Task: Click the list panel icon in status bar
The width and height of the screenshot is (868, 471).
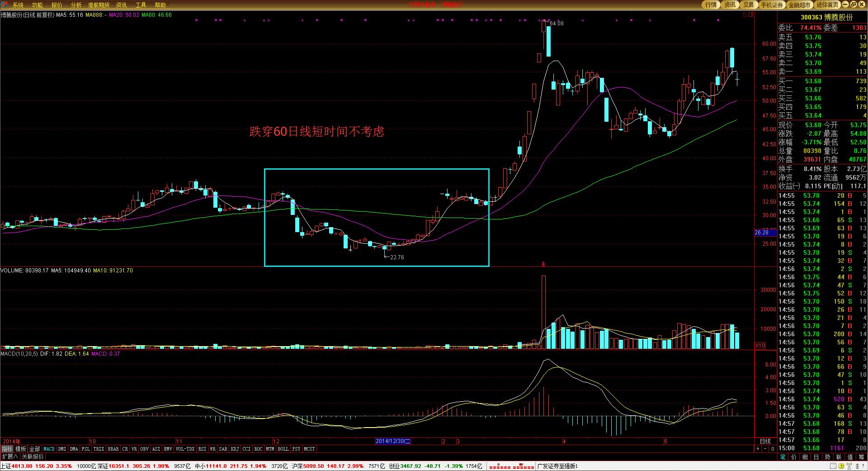Action: coord(833,466)
